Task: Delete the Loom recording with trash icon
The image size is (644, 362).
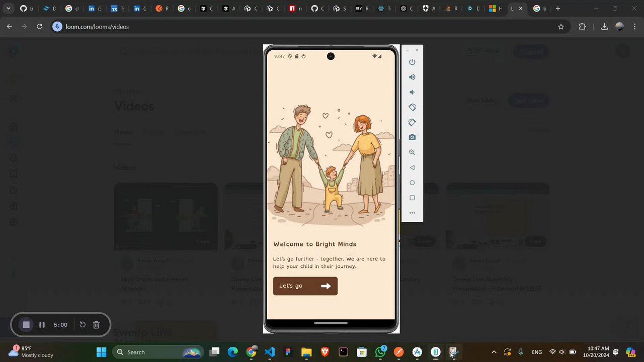Action: (97, 325)
